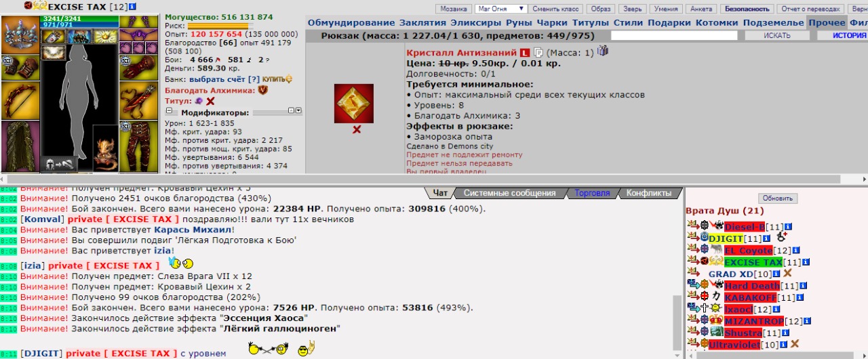Click the crossed swords icon beside Ultraviolet

tap(795, 344)
